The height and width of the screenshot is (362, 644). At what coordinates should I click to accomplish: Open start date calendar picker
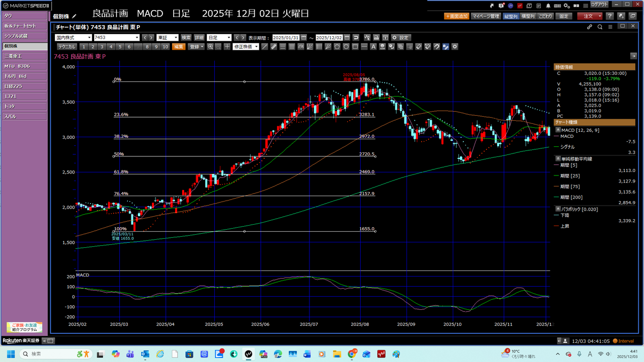tap(303, 38)
